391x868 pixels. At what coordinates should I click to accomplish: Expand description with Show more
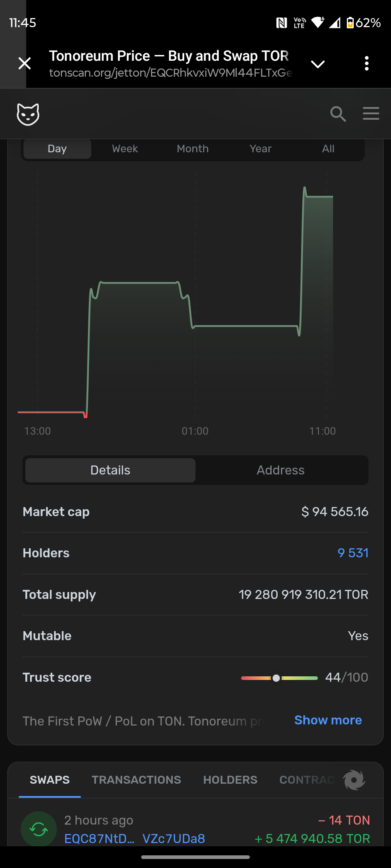[x=328, y=720]
